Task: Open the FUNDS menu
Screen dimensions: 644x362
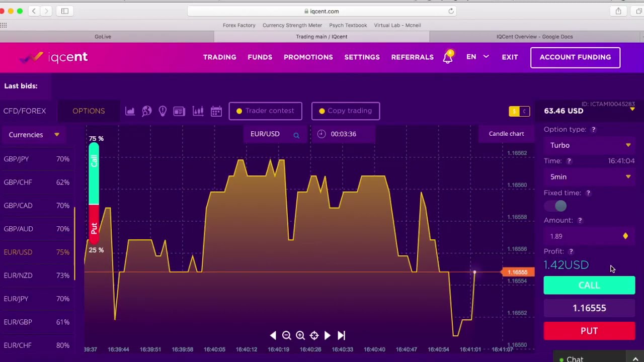Action: 260,57
